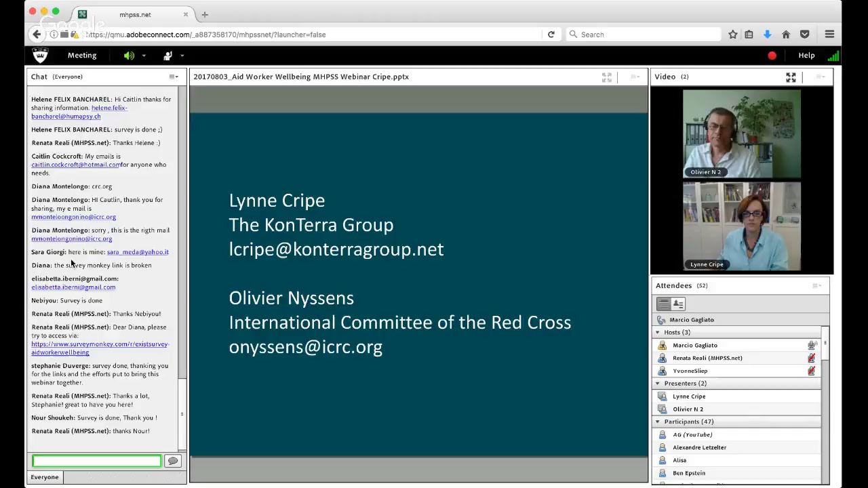Screen dimensions: 868x488
Task: Toggle full screen for Share pod
Action: pos(607,77)
